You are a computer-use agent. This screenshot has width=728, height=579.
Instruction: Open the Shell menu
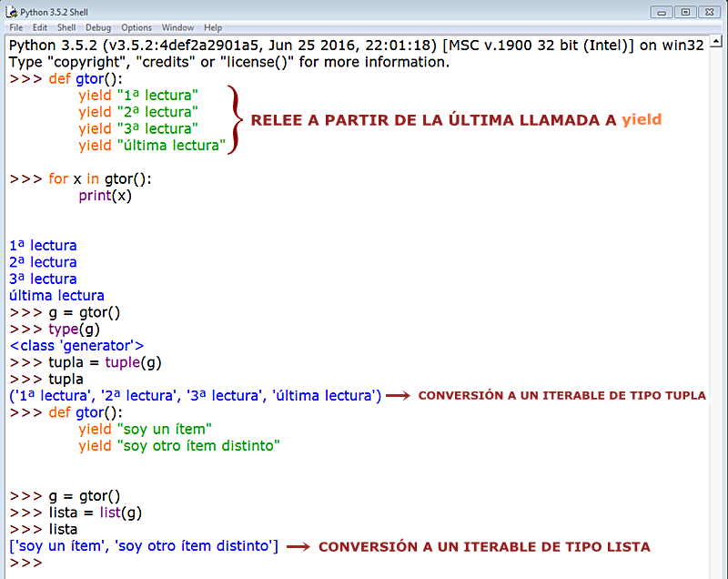coord(65,26)
